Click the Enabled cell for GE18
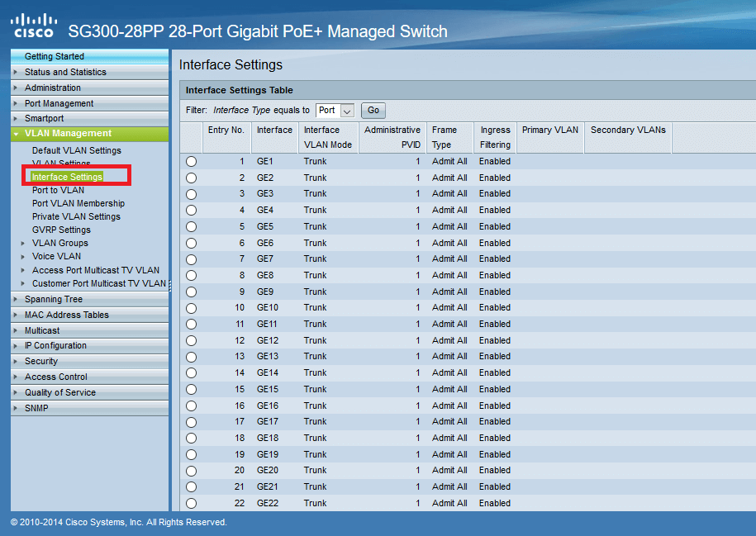Viewport: 756px width, 536px height. click(495, 439)
